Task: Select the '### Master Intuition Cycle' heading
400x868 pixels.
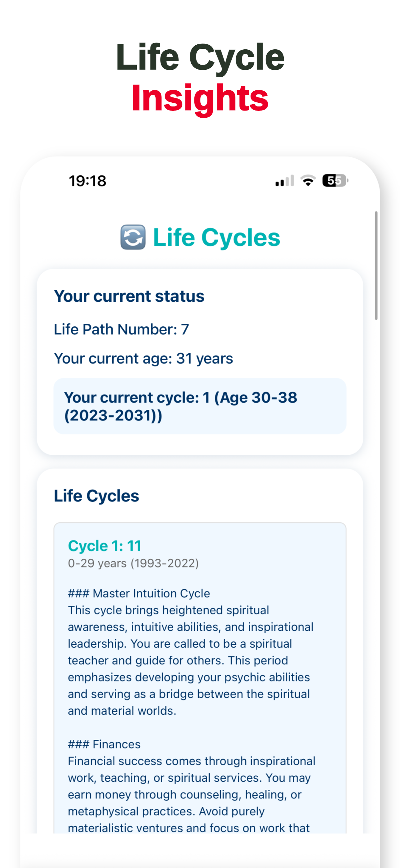Action: tap(139, 593)
